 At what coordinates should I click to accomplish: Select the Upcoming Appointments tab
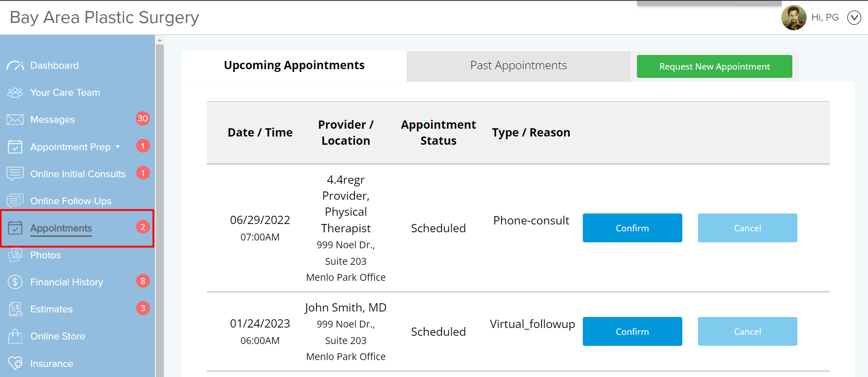(294, 66)
